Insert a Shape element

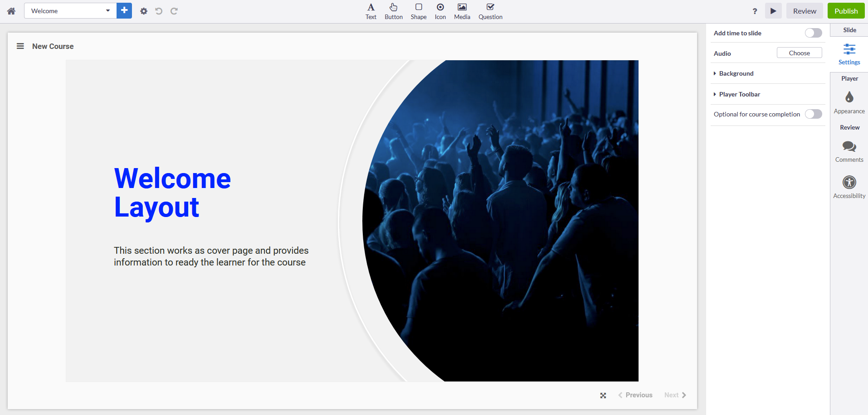(419, 11)
